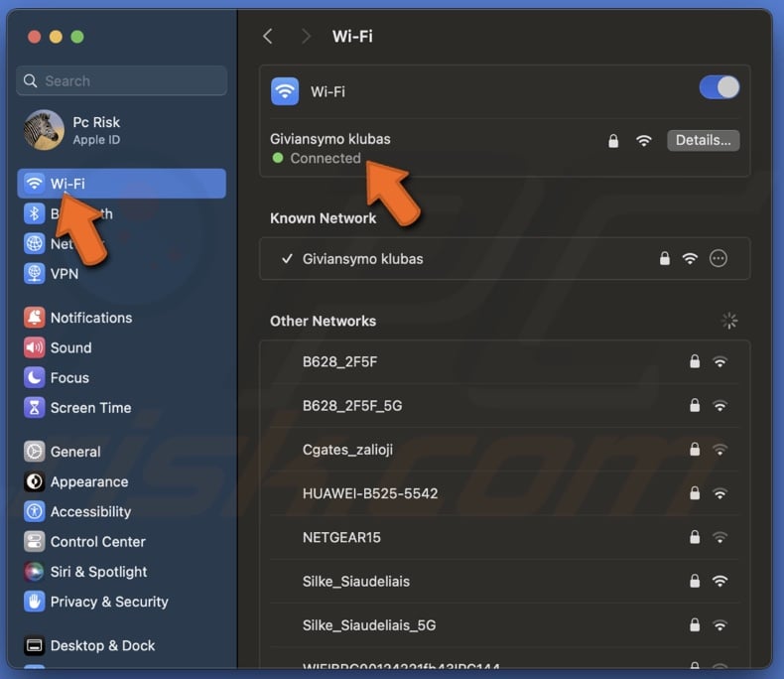Image resolution: width=784 pixels, height=679 pixels.
Task: Click the checkmark next to Giviansymo klubas
Action: coord(287,258)
